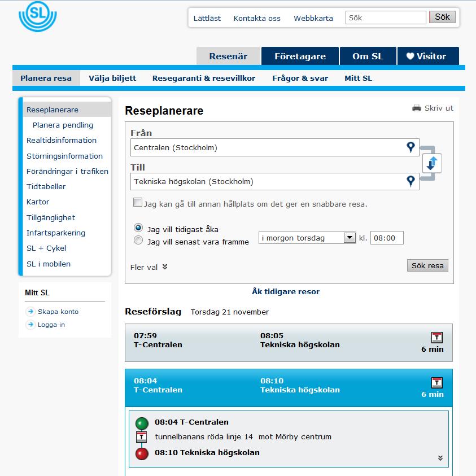Open Tillgänglighet in the sidebar
The width and height of the screenshot is (476, 476).
pyautogui.click(x=51, y=217)
